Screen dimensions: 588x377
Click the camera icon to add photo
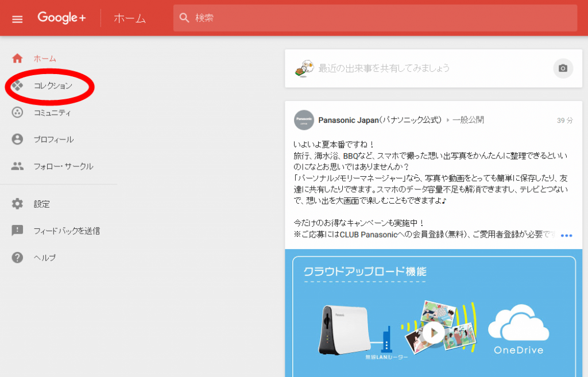pos(563,68)
